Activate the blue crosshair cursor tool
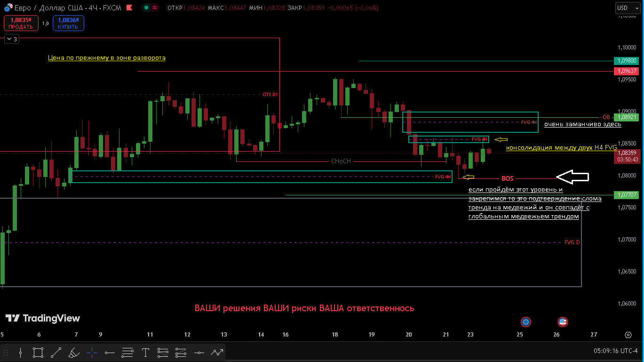The height and width of the screenshot is (362, 644). pyautogui.click(x=92, y=352)
